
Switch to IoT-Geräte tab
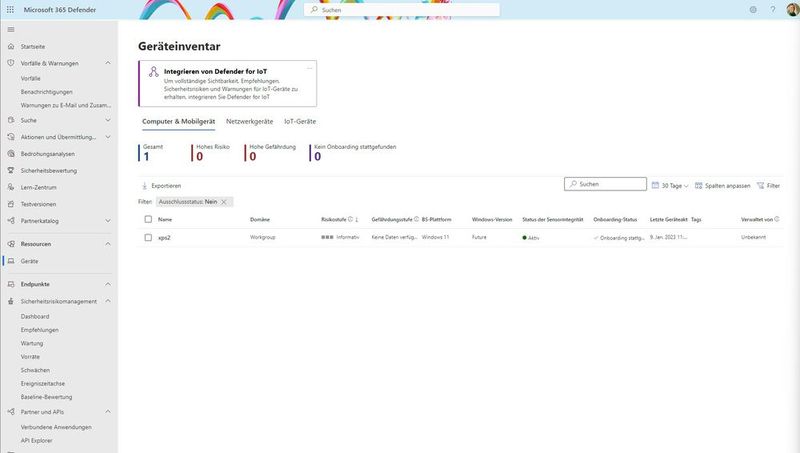[x=300, y=121]
